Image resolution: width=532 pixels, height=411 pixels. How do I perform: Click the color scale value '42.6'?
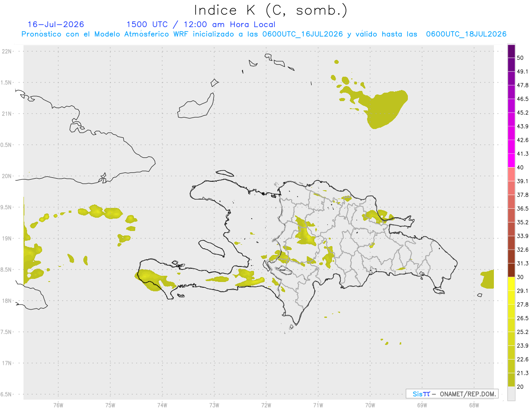[523, 140]
